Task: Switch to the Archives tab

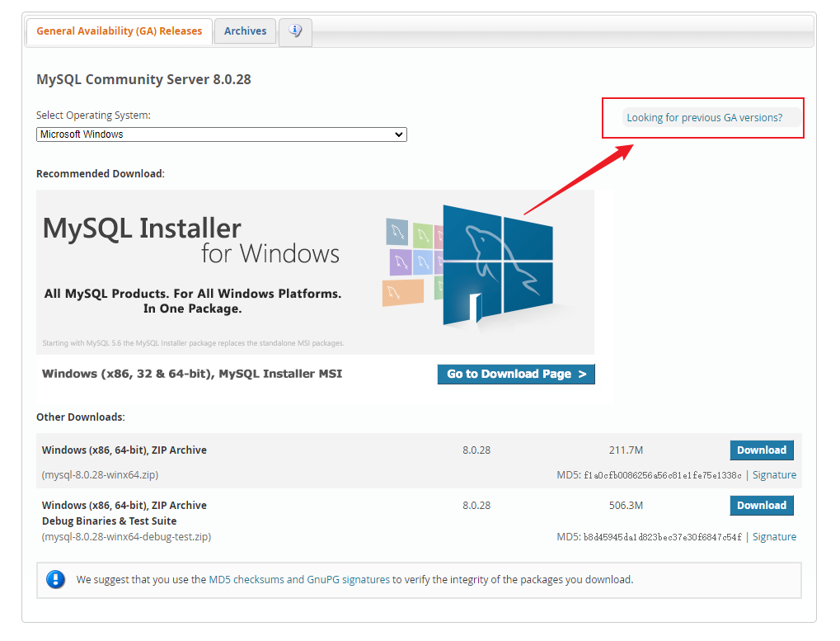Action: click(x=245, y=31)
